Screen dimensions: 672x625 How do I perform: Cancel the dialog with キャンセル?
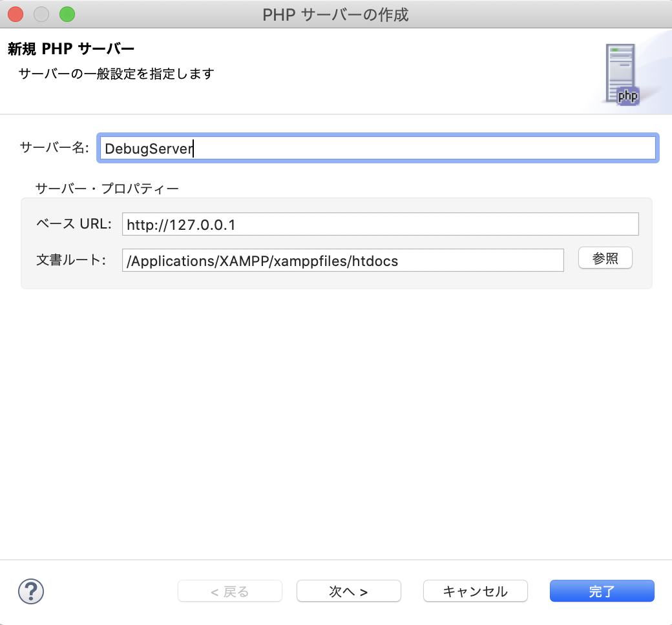point(476,591)
